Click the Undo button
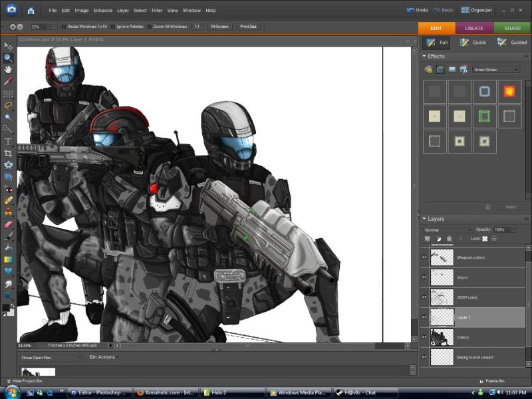 point(418,10)
